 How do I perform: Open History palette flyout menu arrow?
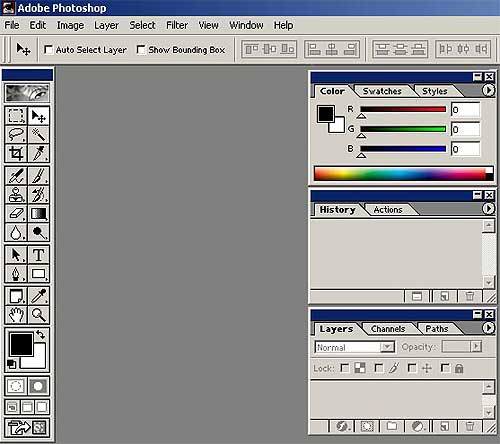(x=488, y=209)
